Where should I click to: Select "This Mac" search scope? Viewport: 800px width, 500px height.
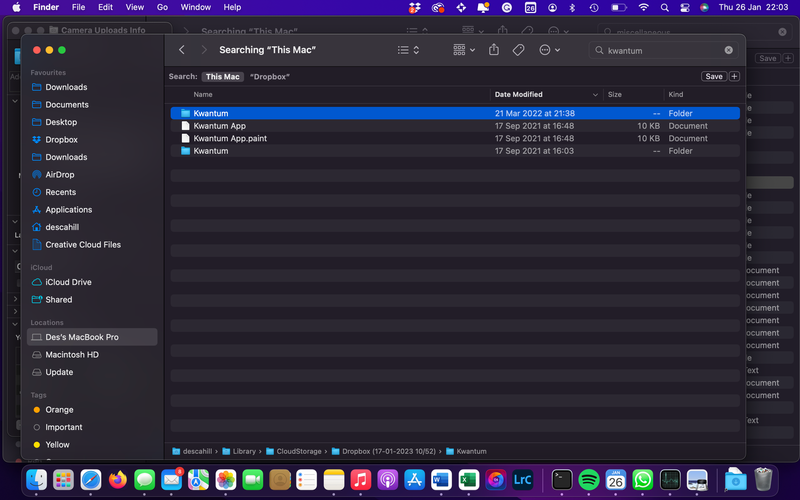[223, 76]
